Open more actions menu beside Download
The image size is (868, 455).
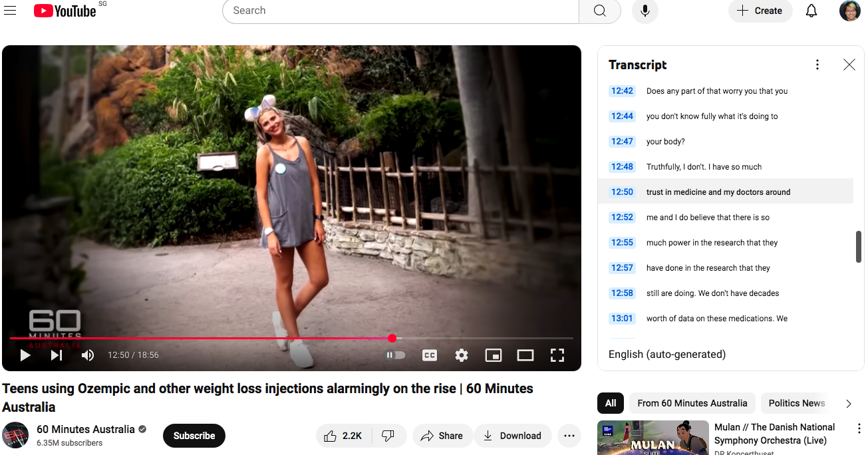[569, 436]
